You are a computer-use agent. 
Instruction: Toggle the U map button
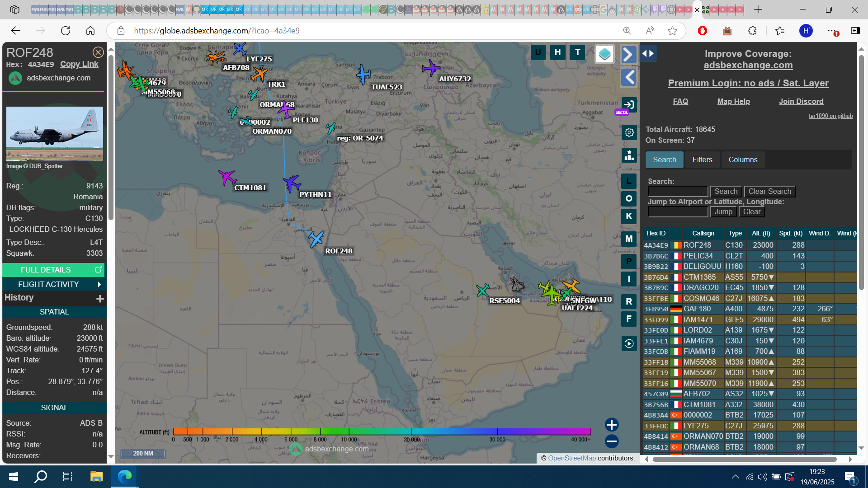(538, 52)
